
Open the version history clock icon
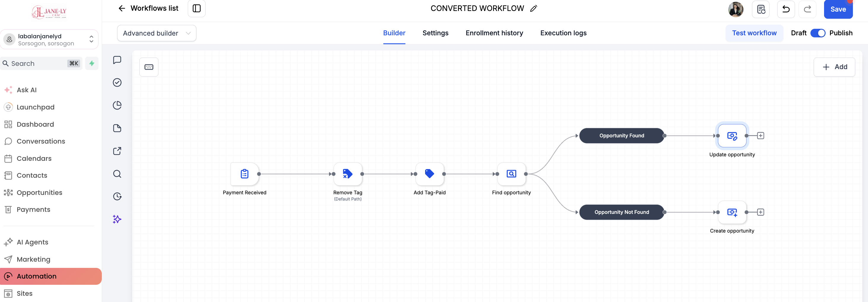pos(117,196)
